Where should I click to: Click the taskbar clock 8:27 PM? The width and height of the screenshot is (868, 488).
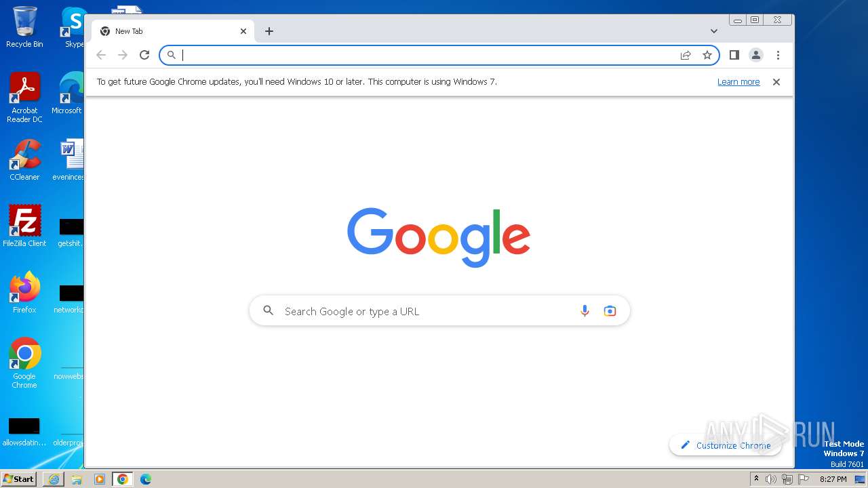833,479
